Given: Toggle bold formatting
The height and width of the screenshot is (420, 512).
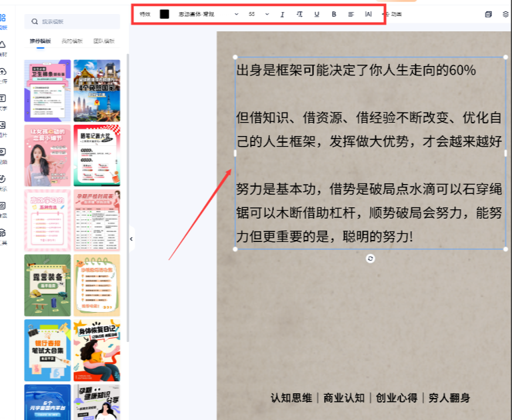Looking at the screenshot, I should pos(334,14).
